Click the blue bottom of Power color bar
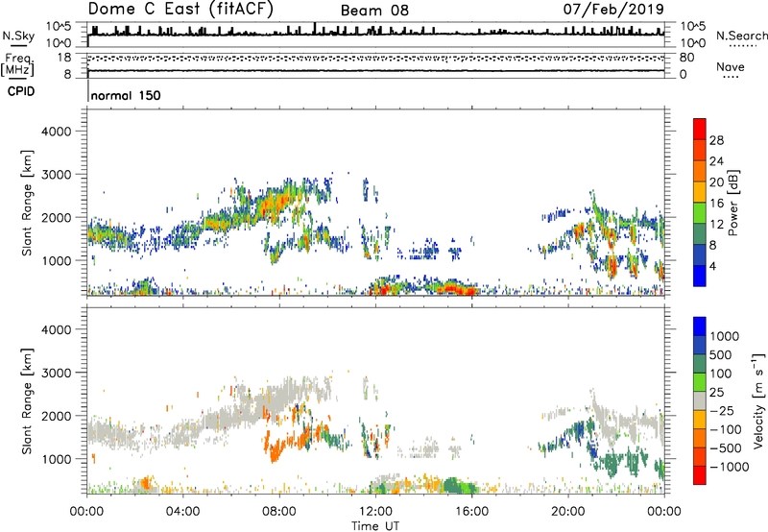768x532 pixels. coord(700,276)
